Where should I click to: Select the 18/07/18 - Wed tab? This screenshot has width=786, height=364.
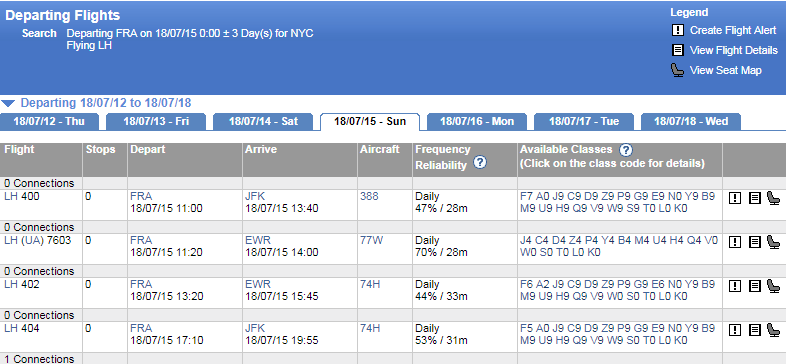tap(691, 122)
